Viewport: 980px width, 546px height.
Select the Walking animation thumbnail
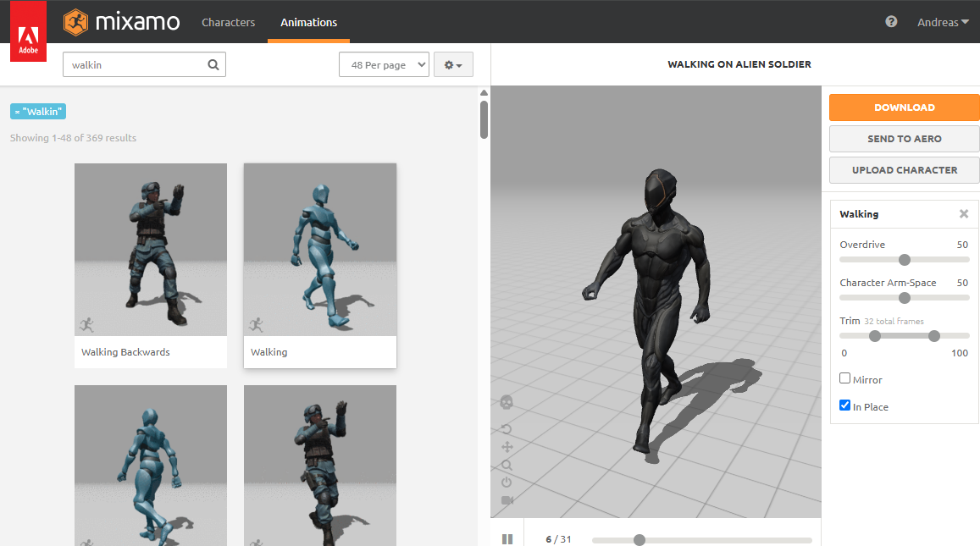(x=320, y=249)
